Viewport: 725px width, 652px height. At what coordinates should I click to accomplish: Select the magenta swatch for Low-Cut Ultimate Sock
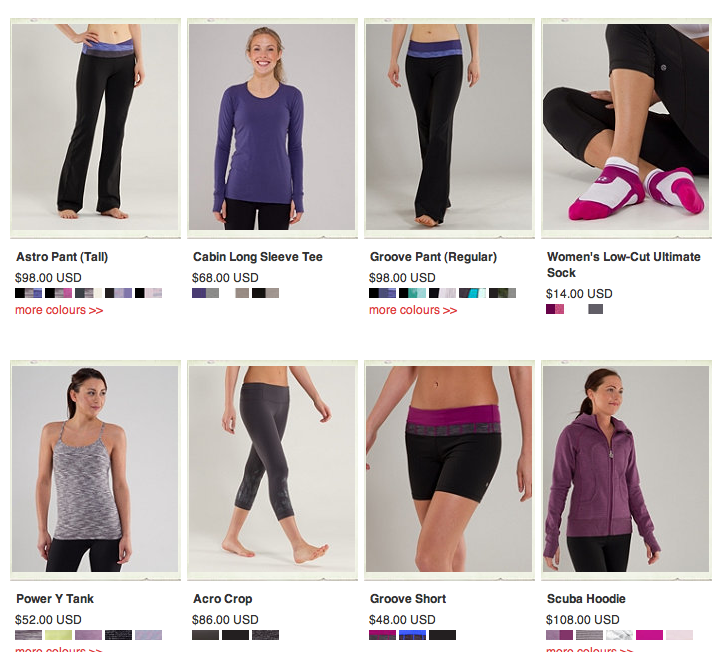point(555,309)
